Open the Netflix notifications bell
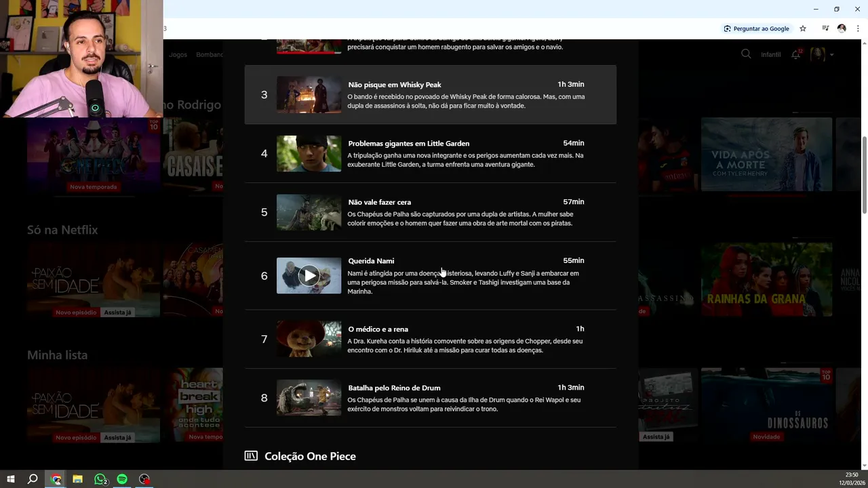The image size is (868, 488). click(796, 54)
